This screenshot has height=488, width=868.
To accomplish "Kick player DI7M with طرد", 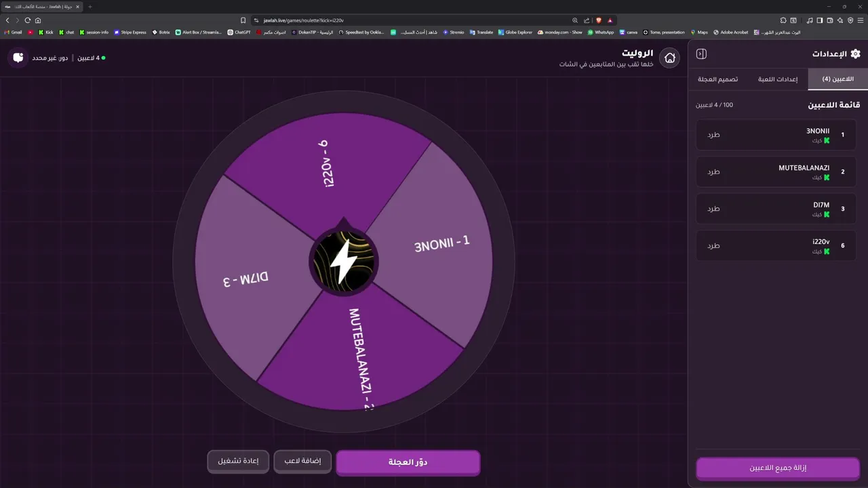I will [713, 209].
